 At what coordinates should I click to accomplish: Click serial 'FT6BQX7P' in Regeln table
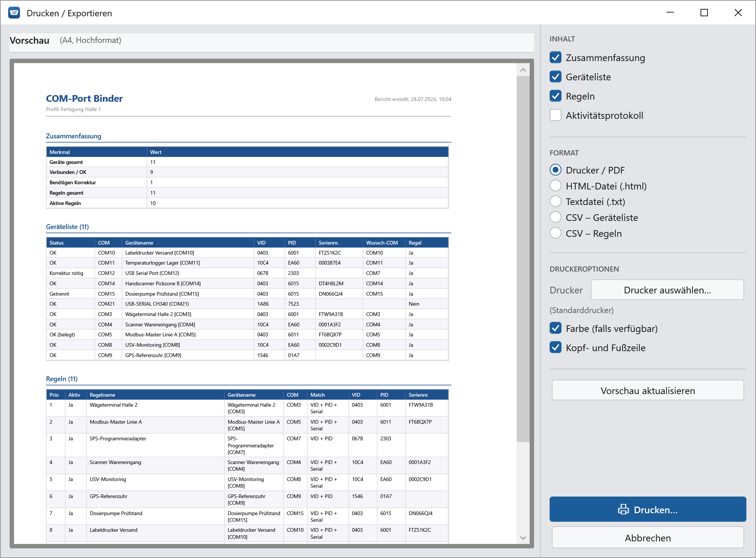click(x=420, y=422)
